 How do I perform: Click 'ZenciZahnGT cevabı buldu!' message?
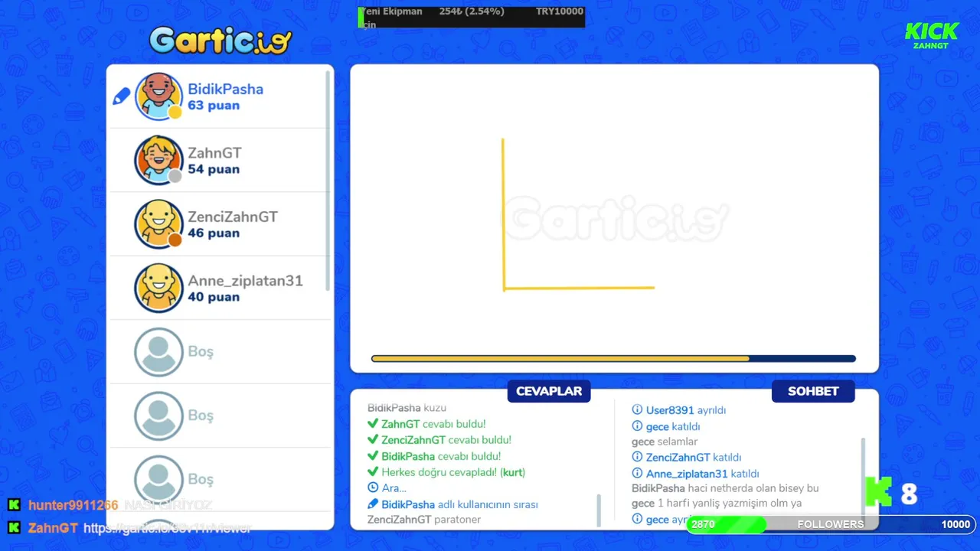pos(446,440)
